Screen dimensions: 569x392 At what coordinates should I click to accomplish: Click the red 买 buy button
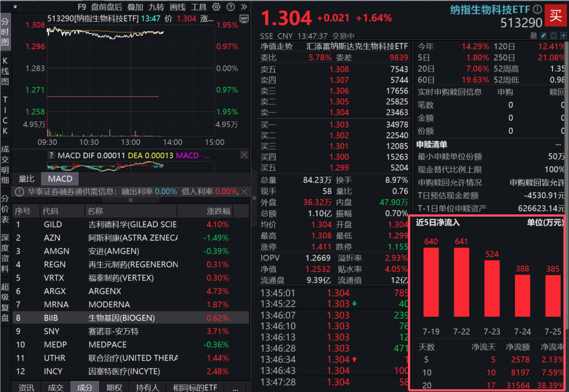[556, 15]
